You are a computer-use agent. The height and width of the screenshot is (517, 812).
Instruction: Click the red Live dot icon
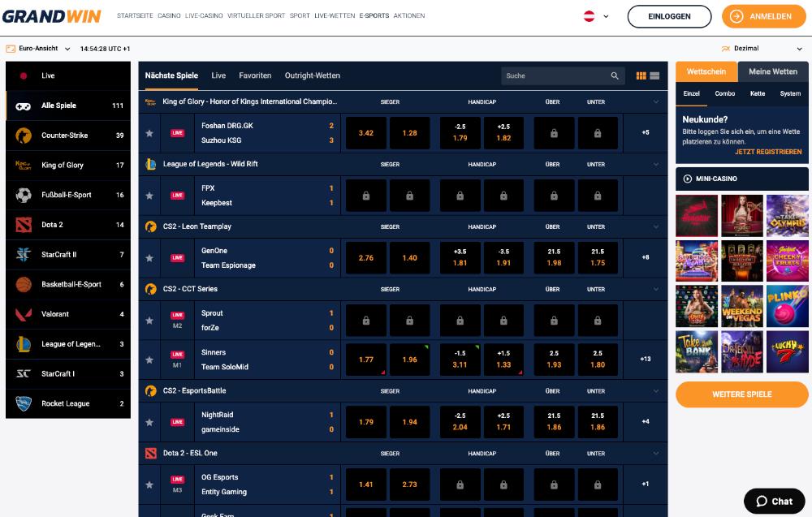pyautogui.click(x=24, y=75)
